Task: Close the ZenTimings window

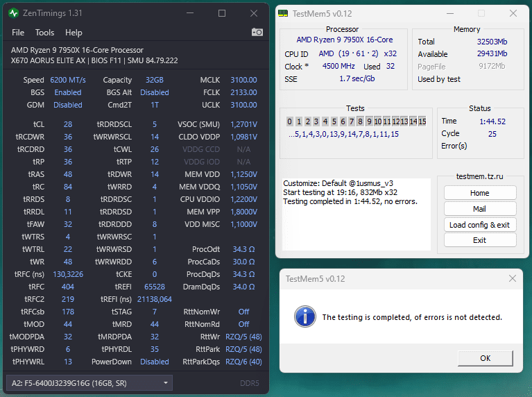Action: pos(254,13)
